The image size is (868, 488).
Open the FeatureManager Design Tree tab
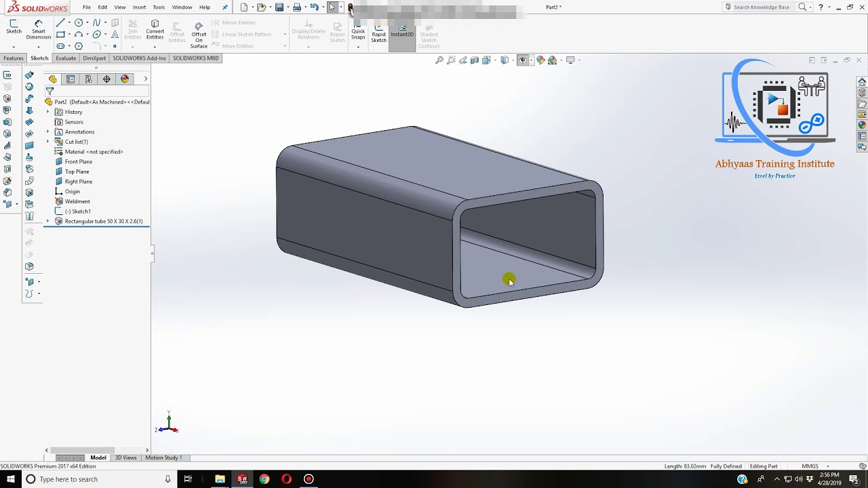[x=53, y=79]
